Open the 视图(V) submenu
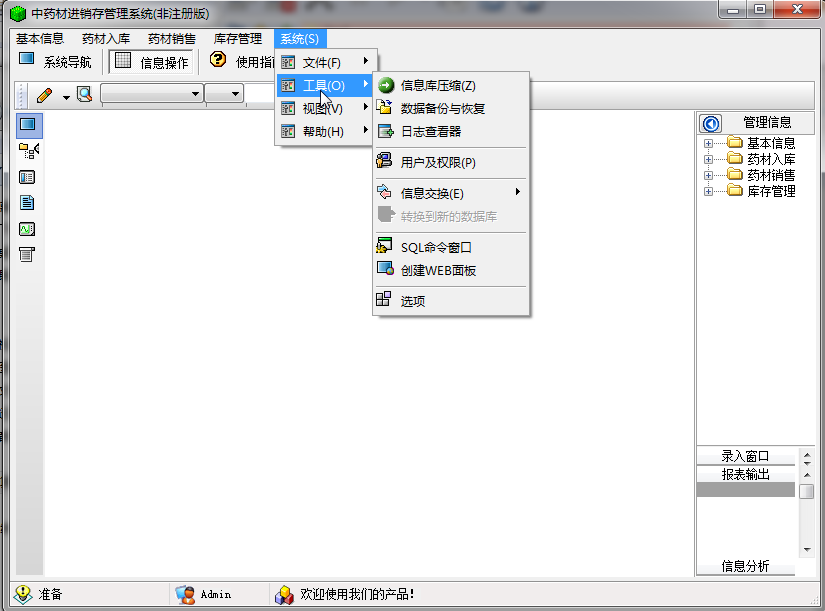 pos(326,108)
